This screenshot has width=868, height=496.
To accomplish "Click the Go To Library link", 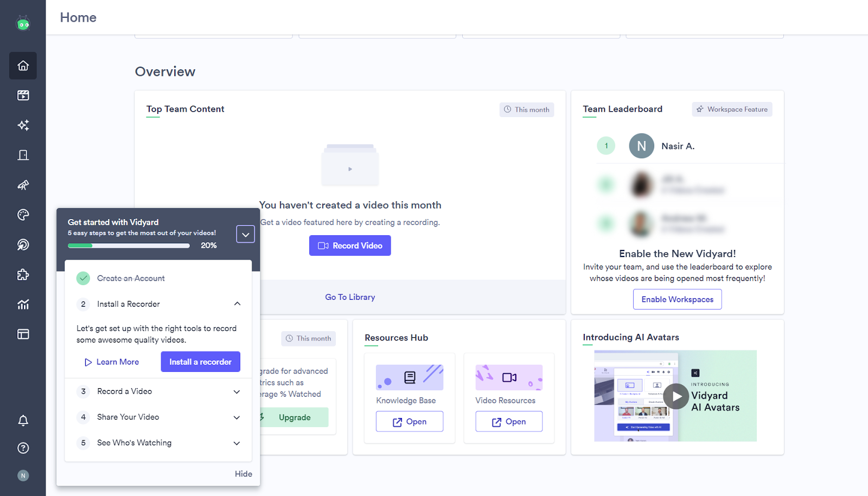I will pyautogui.click(x=350, y=297).
